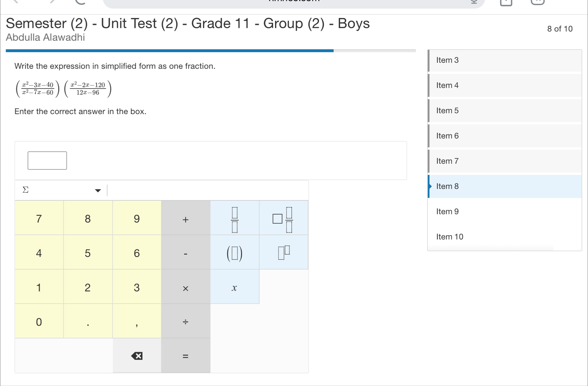This screenshot has height=386, width=588.
Task: Navigate back to Item 7
Action: [447, 161]
